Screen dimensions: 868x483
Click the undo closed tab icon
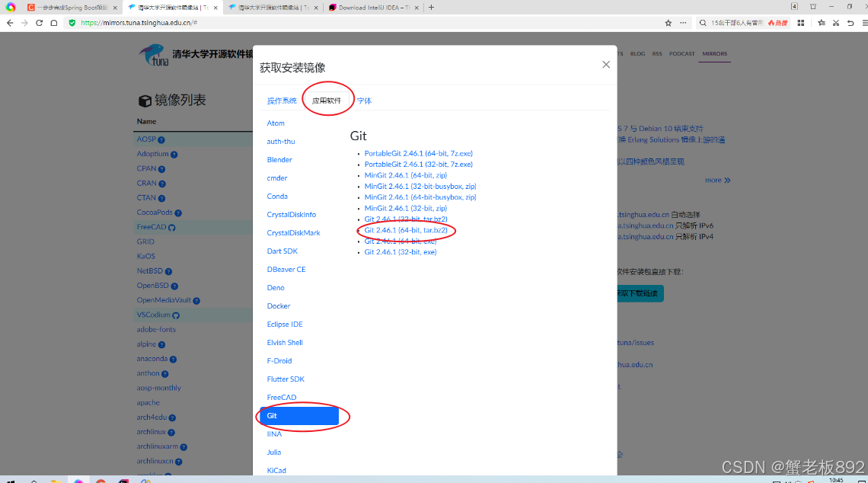point(850,23)
